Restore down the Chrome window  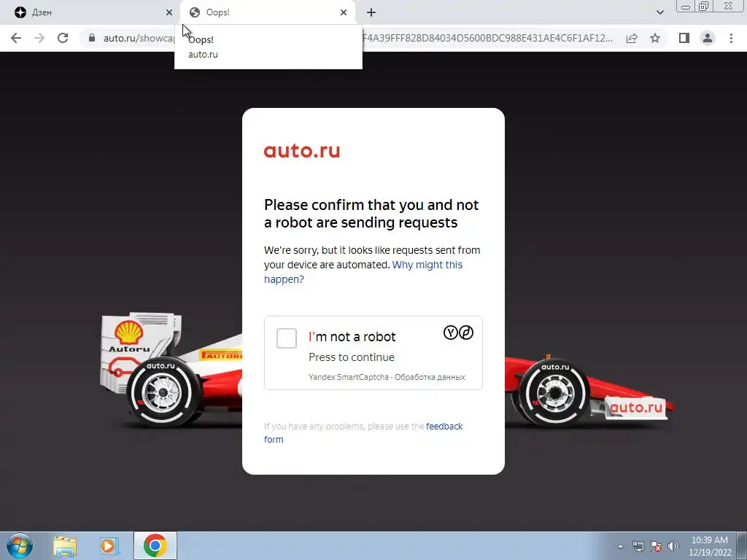tap(703, 7)
